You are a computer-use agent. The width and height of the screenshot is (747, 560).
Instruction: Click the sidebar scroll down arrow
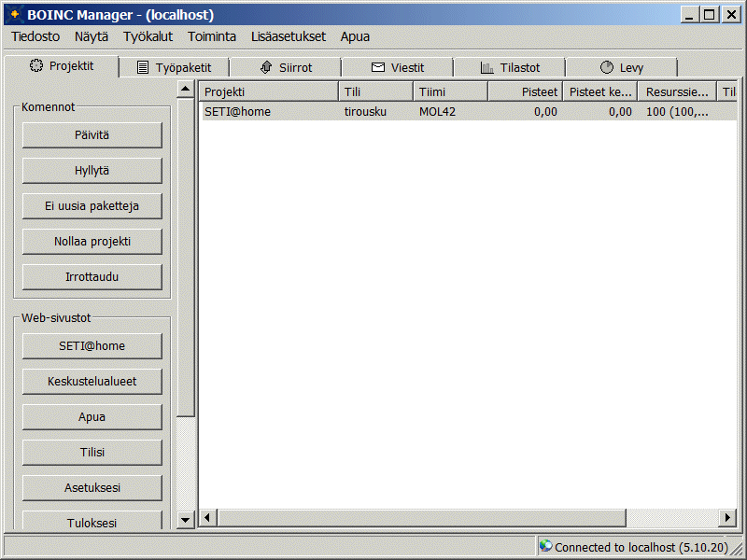(x=185, y=520)
